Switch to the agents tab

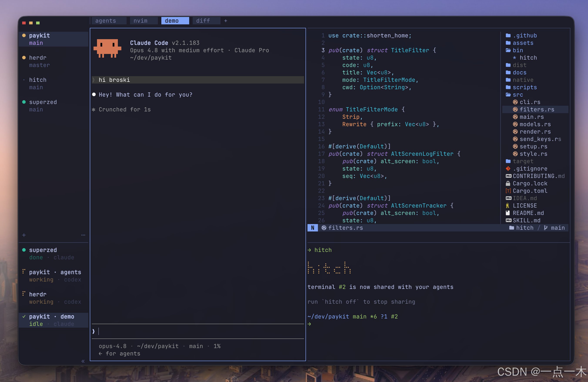(x=109, y=21)
